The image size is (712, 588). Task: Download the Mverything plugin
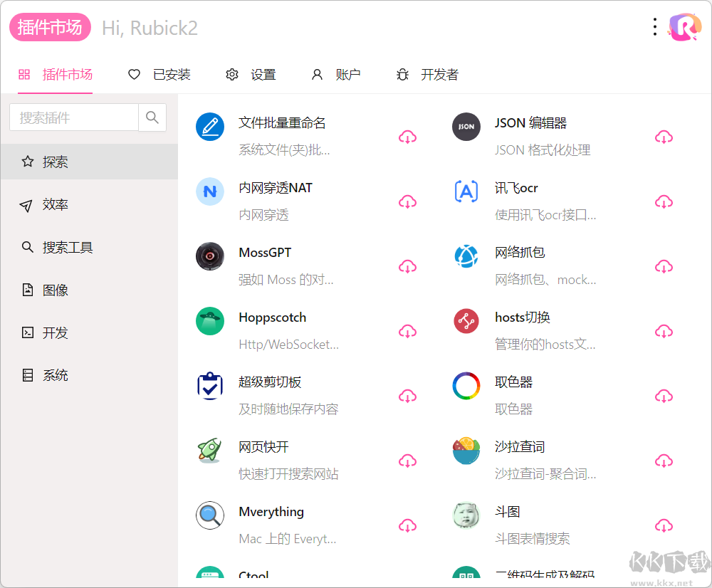pos(407,526)
